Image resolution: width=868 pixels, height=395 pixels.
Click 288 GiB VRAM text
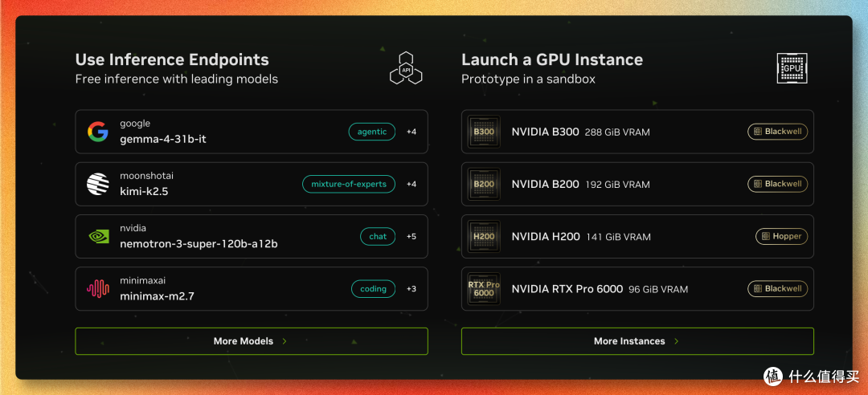617,132
